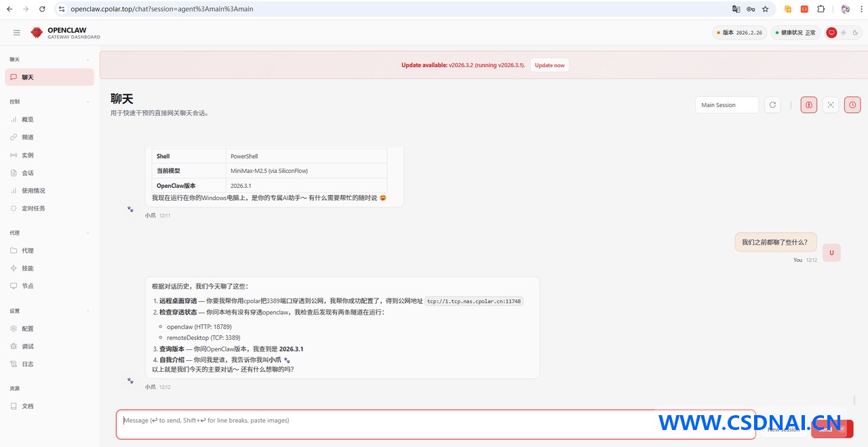Click the 健康状况 正常 health status pill
This screenshot has height=447, width=868.
click(x=795, y=33)
